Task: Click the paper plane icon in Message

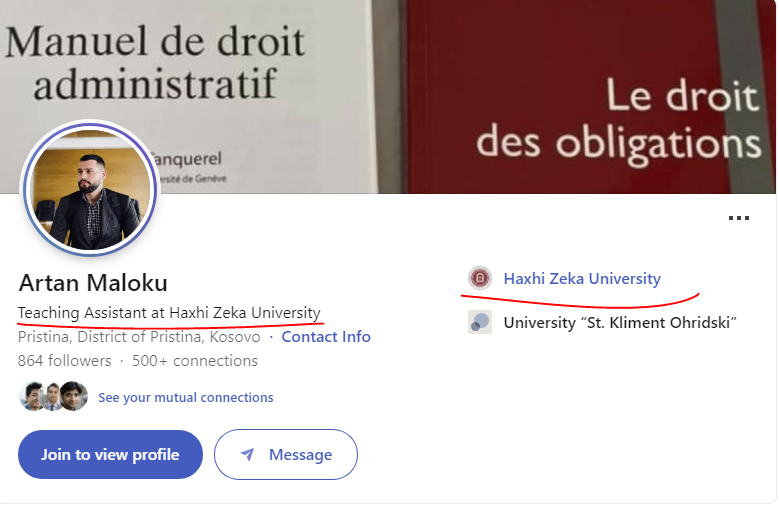Action: pyautogui.click(x=248, y=455)
